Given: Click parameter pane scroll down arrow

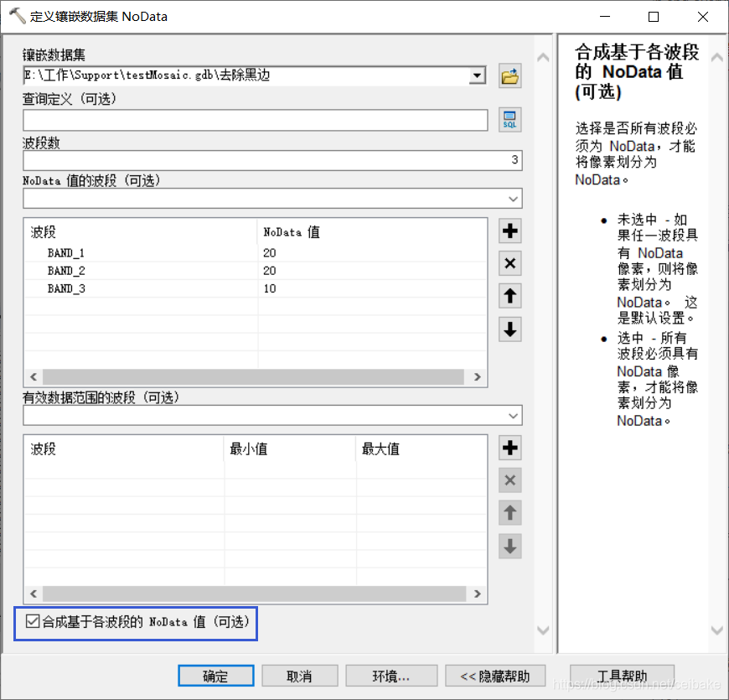Looking at the screenshot, I should [x=543, y=630].
